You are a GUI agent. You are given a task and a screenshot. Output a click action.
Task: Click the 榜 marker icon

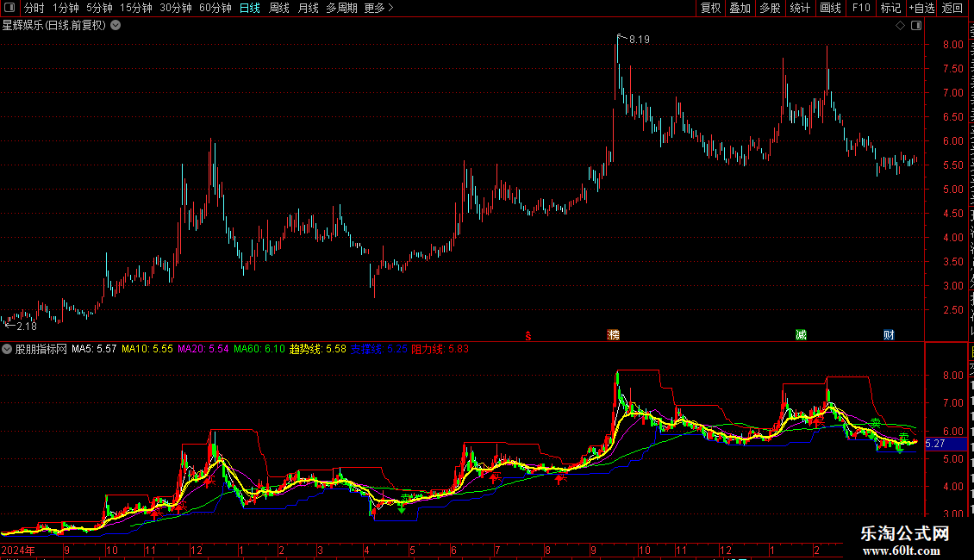click(x=614, y=335)
